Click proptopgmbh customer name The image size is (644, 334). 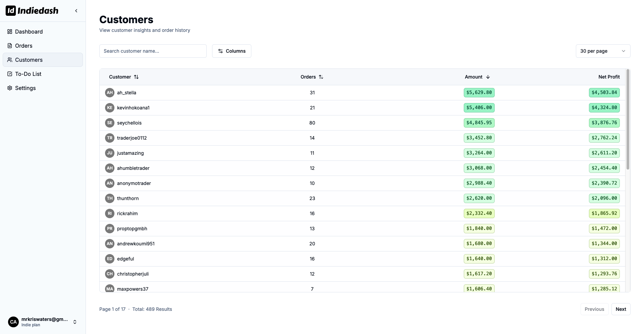(x=132, y=229)
